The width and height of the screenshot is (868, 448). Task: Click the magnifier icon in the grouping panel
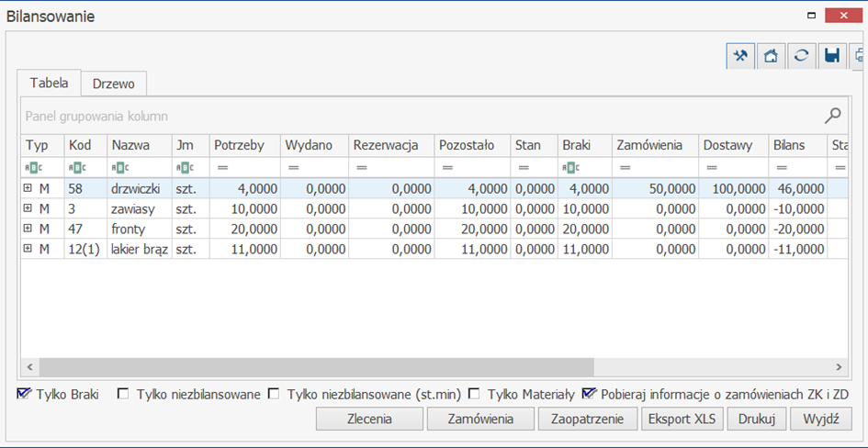[832, 116]
